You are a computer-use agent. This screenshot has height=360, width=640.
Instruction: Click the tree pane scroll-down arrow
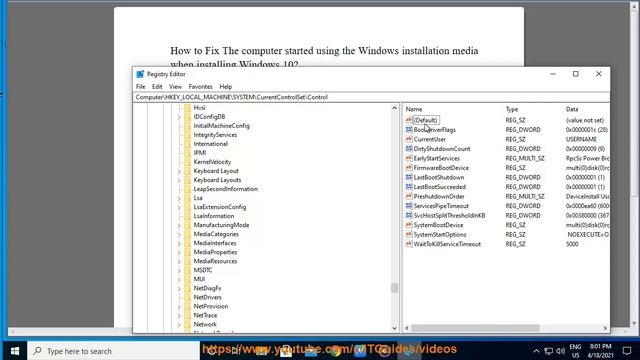click(394, 328)
